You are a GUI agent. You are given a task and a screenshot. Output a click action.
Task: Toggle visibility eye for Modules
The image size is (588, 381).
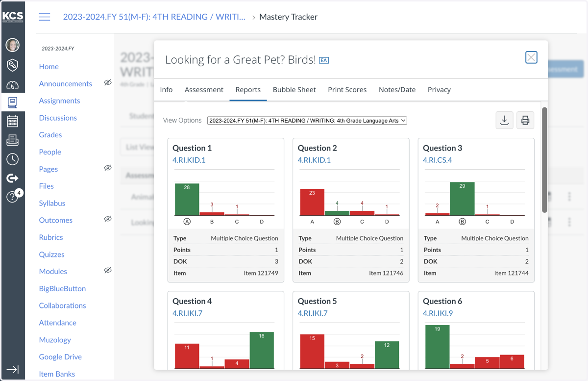pyautogui.click(x=108, y=271)
